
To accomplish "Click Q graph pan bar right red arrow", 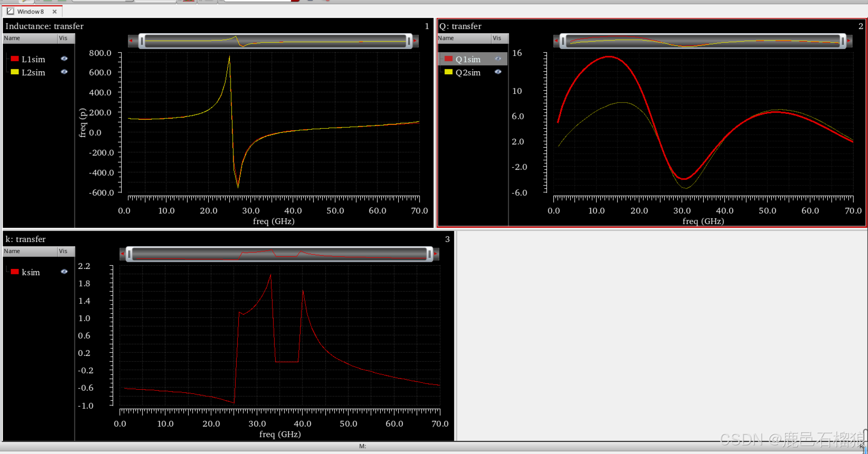I will click(x=849, y=40).
